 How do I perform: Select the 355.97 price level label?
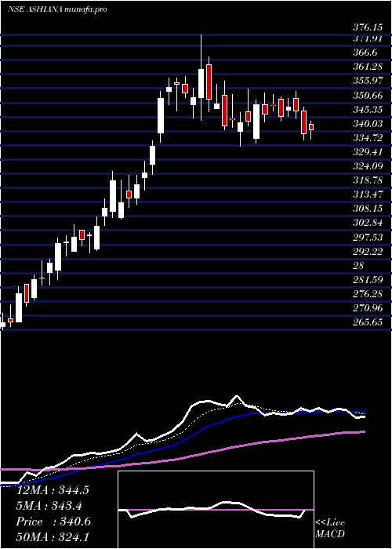(x=367, y=81)
